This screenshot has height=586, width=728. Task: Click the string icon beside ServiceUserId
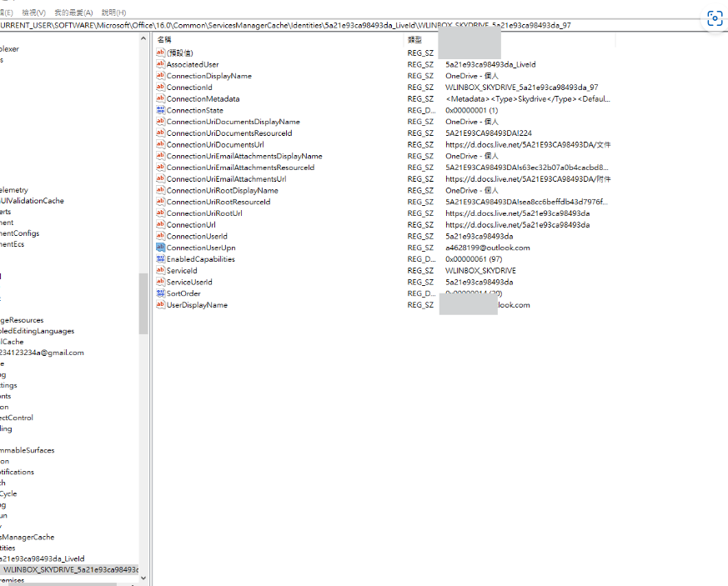tap(161, 282)
